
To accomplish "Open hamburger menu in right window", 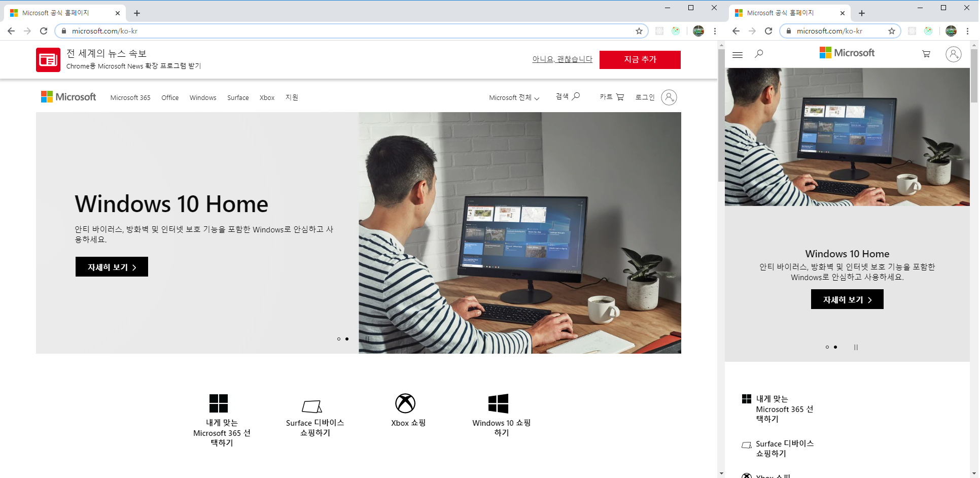I will pos(738,55).
